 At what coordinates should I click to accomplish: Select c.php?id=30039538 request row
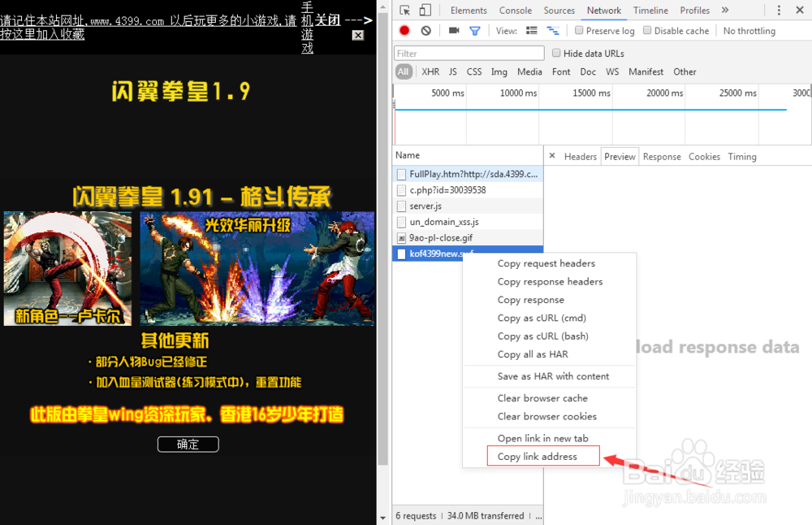tap(468, 190)
